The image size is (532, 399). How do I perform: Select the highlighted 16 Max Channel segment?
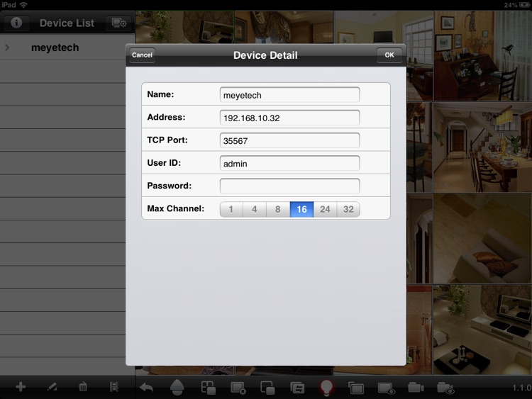301,209
